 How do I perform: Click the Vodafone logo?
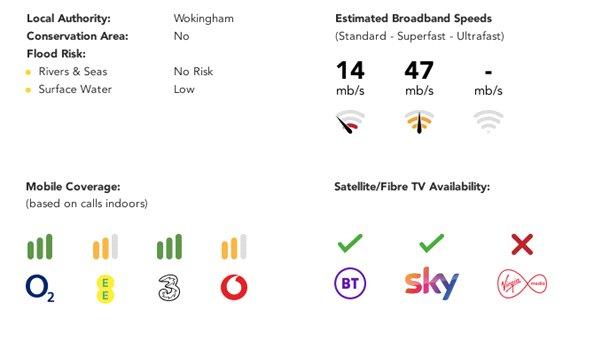(x=234, y=287)
